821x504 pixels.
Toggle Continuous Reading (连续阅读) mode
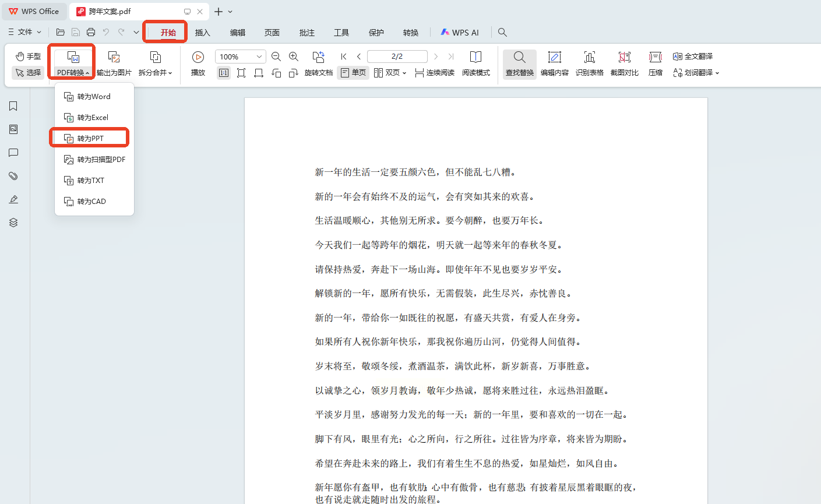pos(435,73)
